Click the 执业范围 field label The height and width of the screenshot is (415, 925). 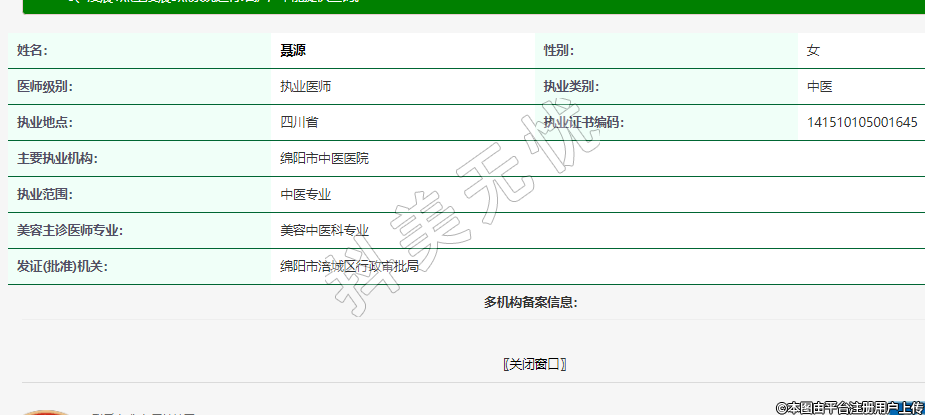point(45,194)
